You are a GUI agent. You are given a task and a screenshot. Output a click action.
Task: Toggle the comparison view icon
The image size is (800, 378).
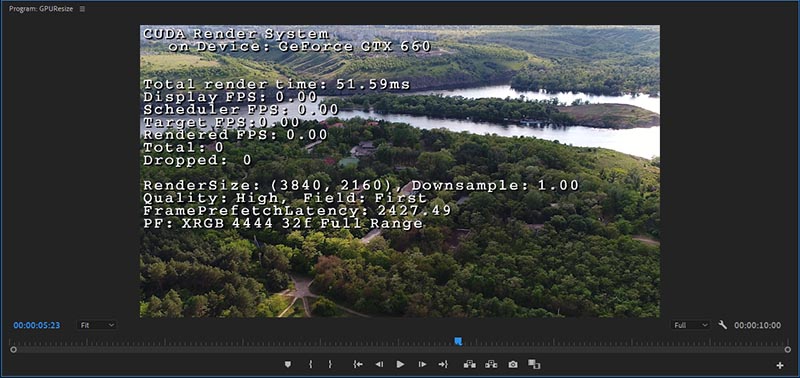point(534,364)
